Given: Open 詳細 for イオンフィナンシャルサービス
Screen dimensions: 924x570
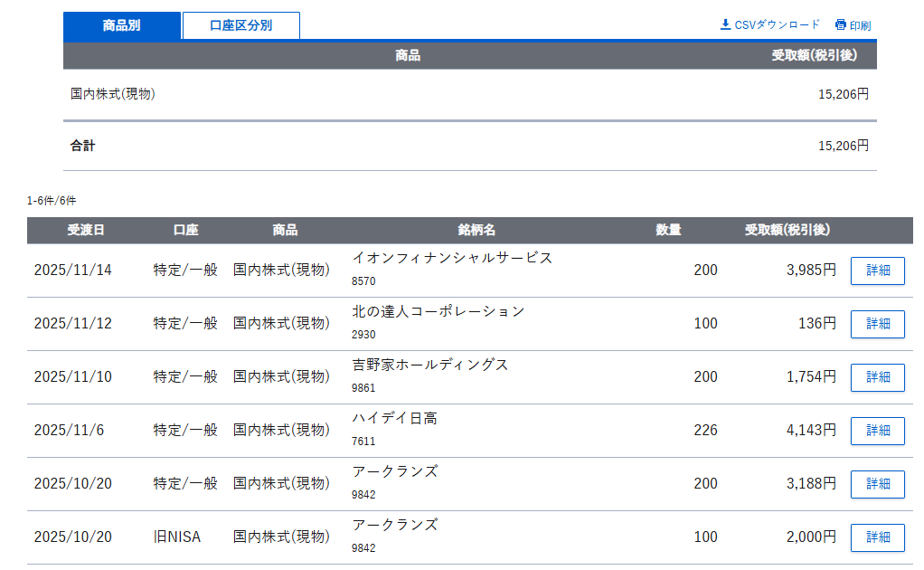Looking at the screenshot, I should tap(877, 271).
